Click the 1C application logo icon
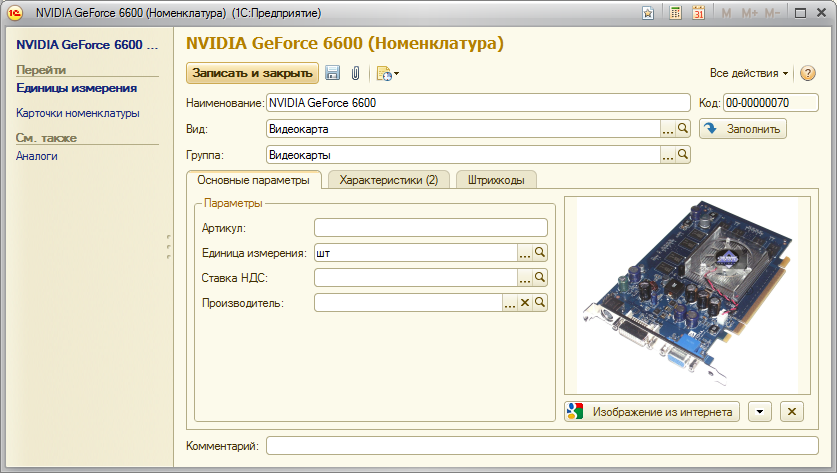This screenshot has height=473, width=837. pyautogui.click(x=15, y=13)
